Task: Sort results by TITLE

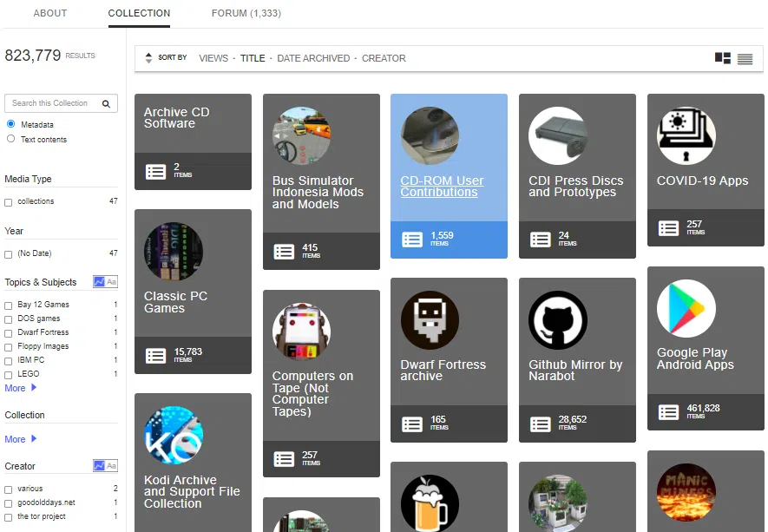Action: tap(253, 58)
